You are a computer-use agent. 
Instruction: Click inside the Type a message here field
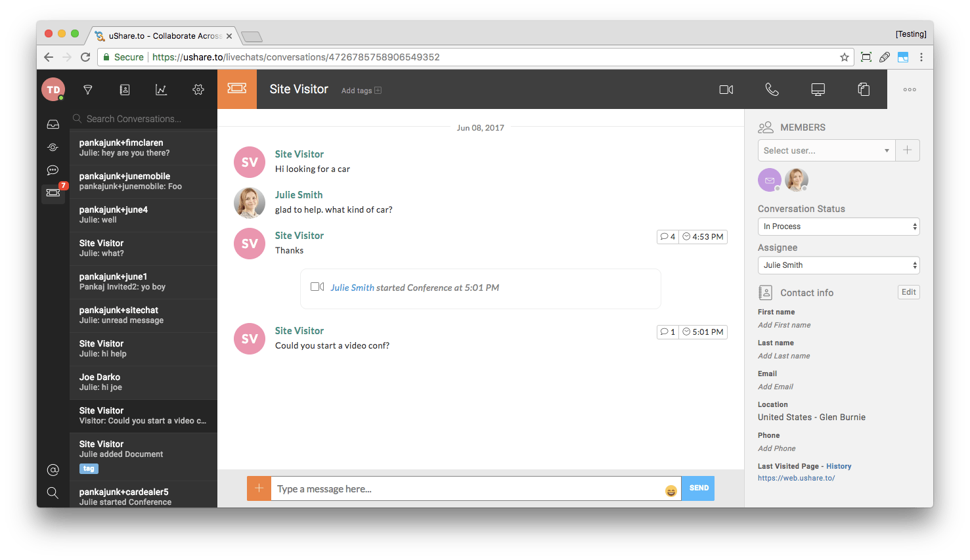[460, 488]
